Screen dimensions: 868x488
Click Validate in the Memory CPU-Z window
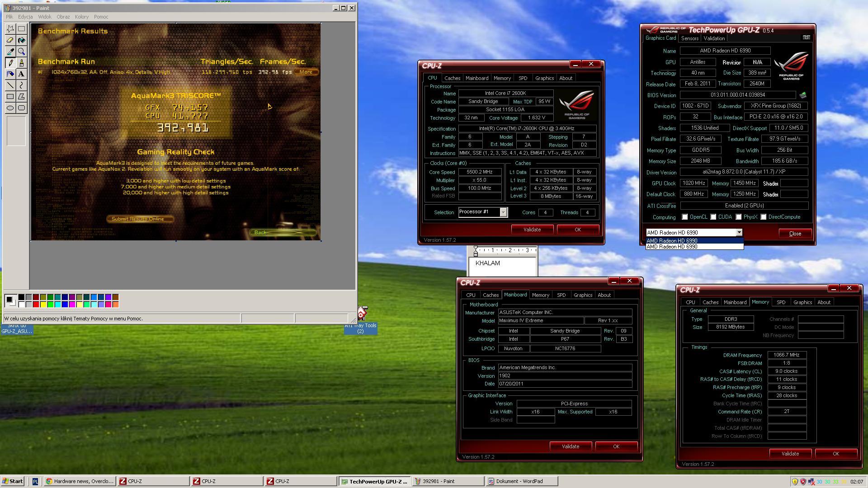click(x=790, y=454)
